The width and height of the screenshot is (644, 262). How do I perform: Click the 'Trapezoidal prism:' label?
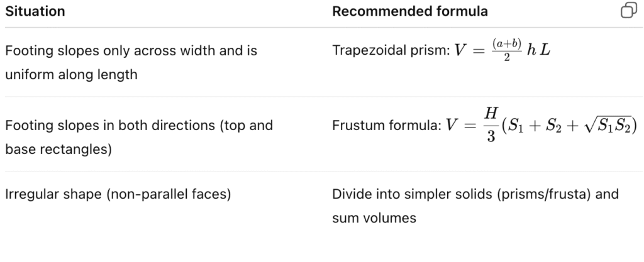coord(391,50)
